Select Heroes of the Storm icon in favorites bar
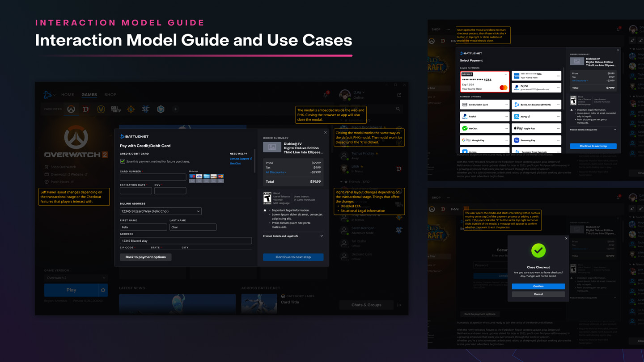 pos(161,109)
